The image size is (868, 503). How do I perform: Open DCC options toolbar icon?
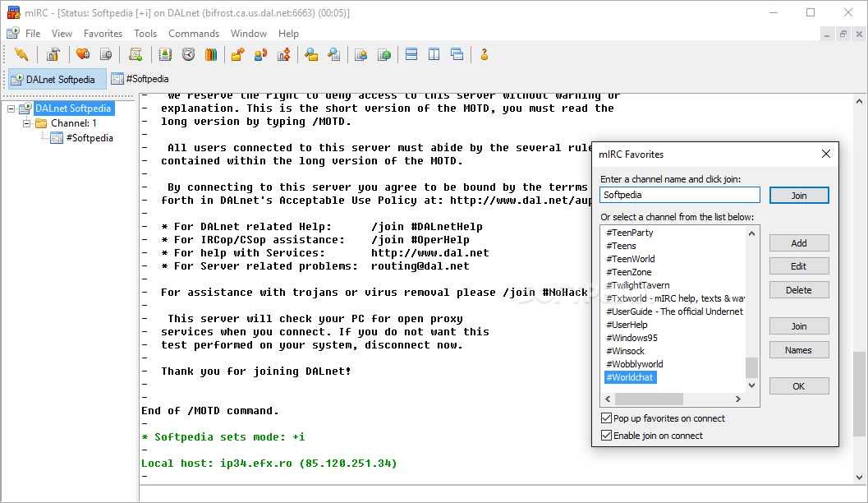[x=284, y=54]
